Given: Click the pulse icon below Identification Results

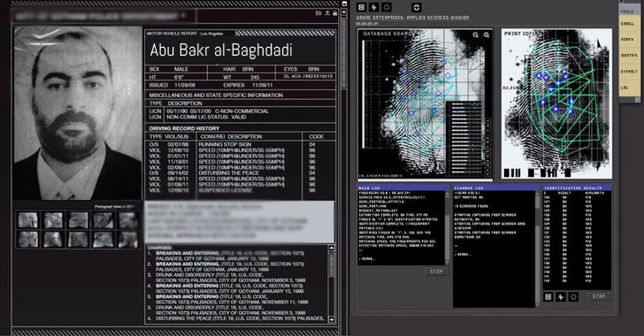Looking at the screenshot, I should [x=561, y=296].
